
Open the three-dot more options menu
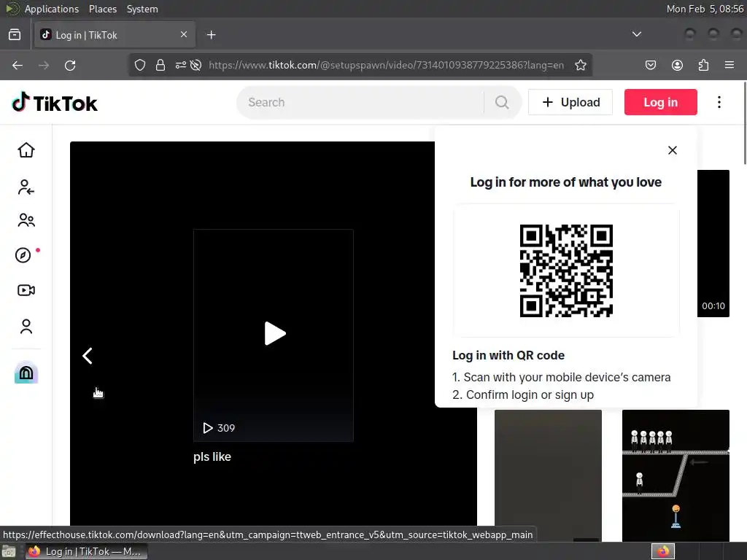click(x=719, y=102)
